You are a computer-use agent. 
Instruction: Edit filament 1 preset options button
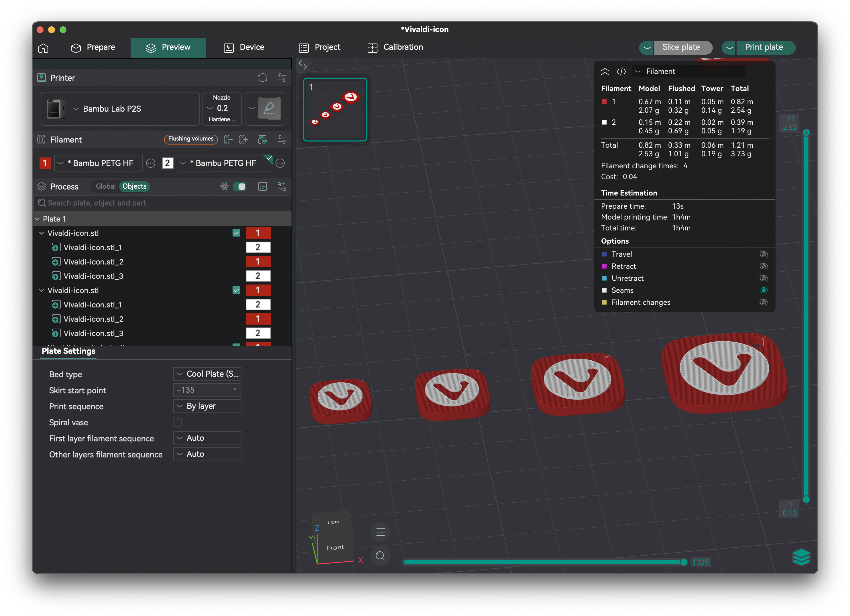(x=151, y=163)
